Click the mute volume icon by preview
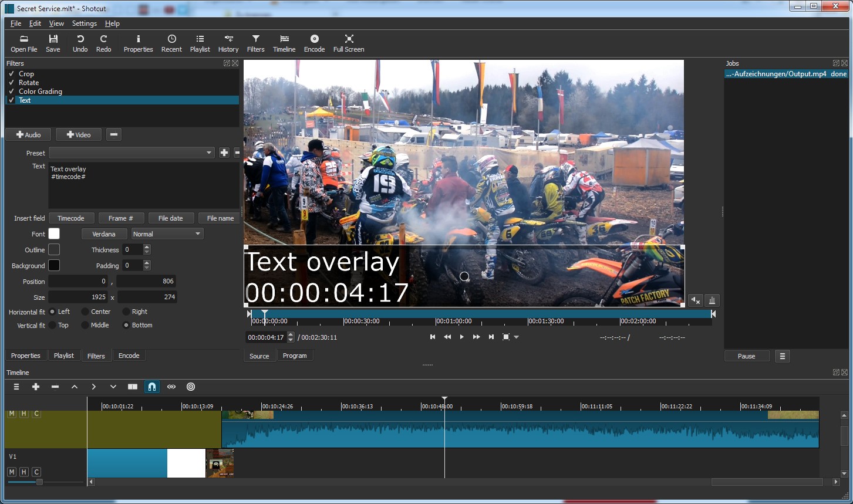The image size is (853, 504). [x=696, y=300]
